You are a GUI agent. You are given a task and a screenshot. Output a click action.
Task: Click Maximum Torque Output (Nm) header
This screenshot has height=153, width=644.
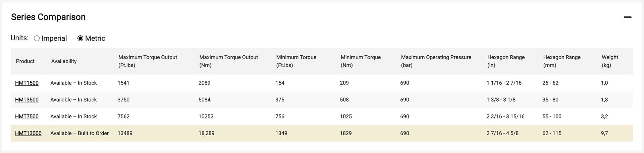228,61
